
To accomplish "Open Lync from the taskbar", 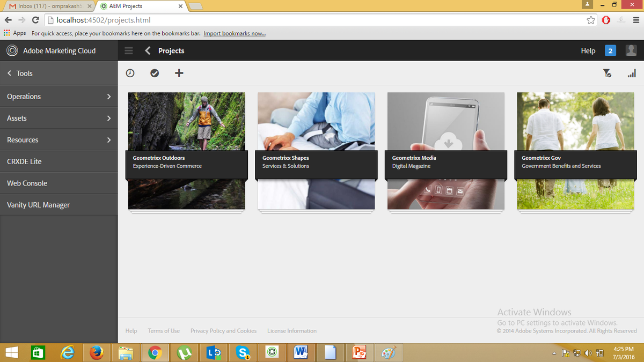I will (x=214, y=352).
